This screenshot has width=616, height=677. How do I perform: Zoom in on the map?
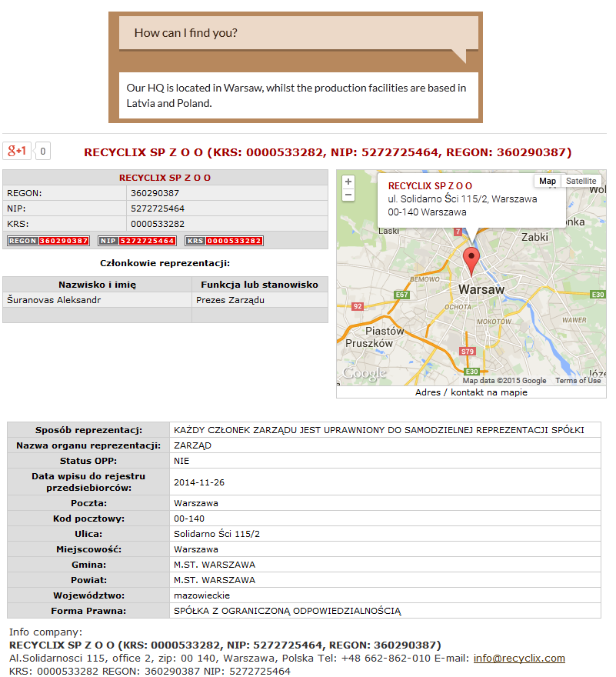click(348, 182)
